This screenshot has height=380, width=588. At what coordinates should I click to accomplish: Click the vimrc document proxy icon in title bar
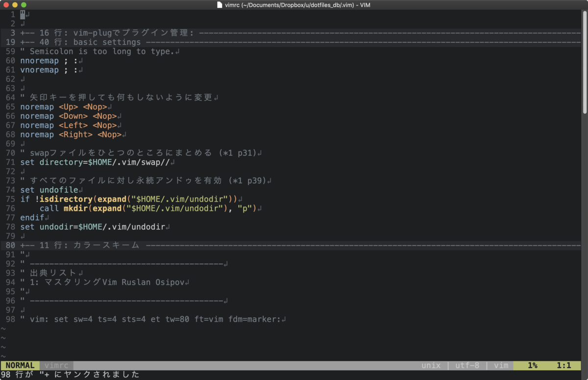pos(219,5)
